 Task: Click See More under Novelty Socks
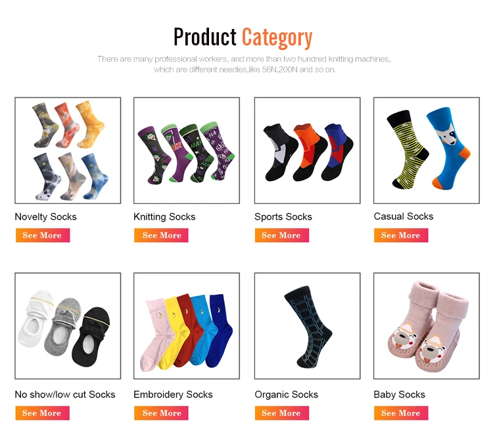click(43, 236)
